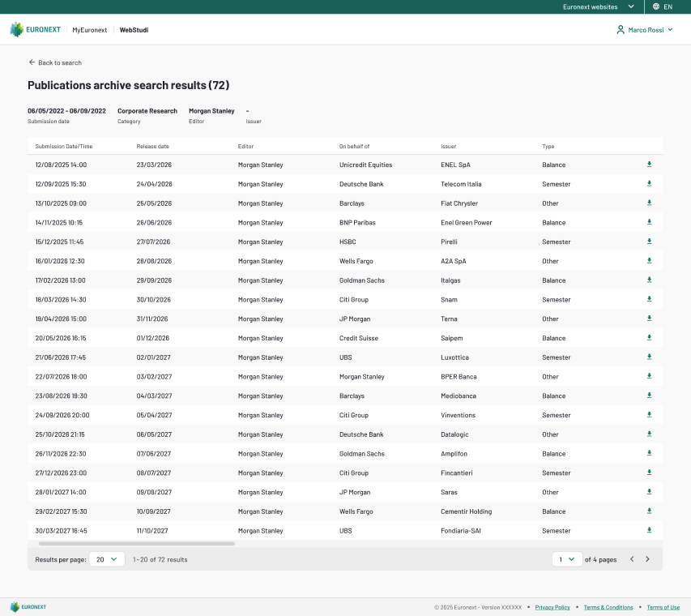This screenshot has width=691, height=616.
Task: Download the Fincantieri publication
Action: coord(649,473)
